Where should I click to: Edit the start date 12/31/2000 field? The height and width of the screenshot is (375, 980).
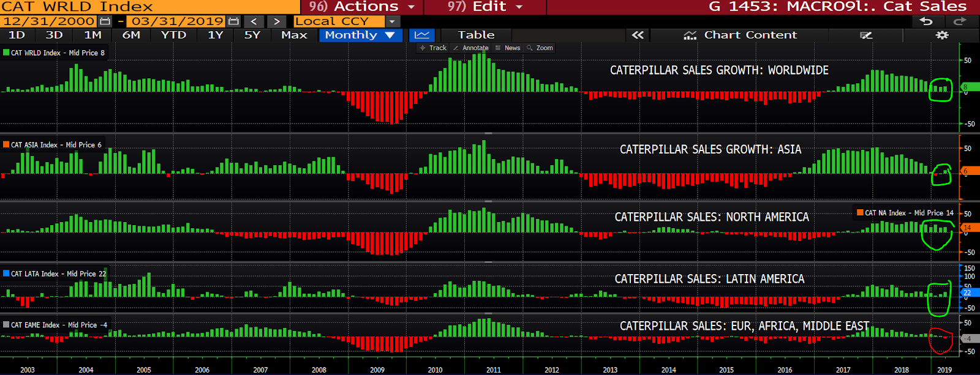pyautogui.click(x=49, y=21)
